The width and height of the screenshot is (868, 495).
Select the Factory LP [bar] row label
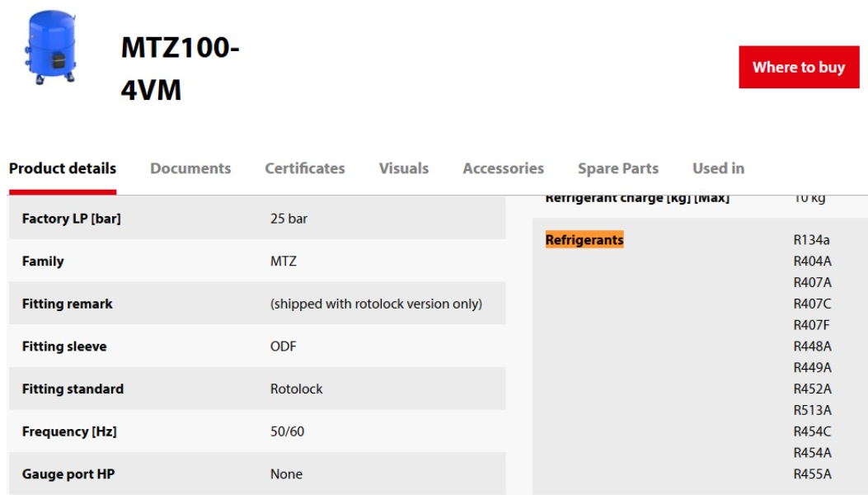[x=72, y=219]
